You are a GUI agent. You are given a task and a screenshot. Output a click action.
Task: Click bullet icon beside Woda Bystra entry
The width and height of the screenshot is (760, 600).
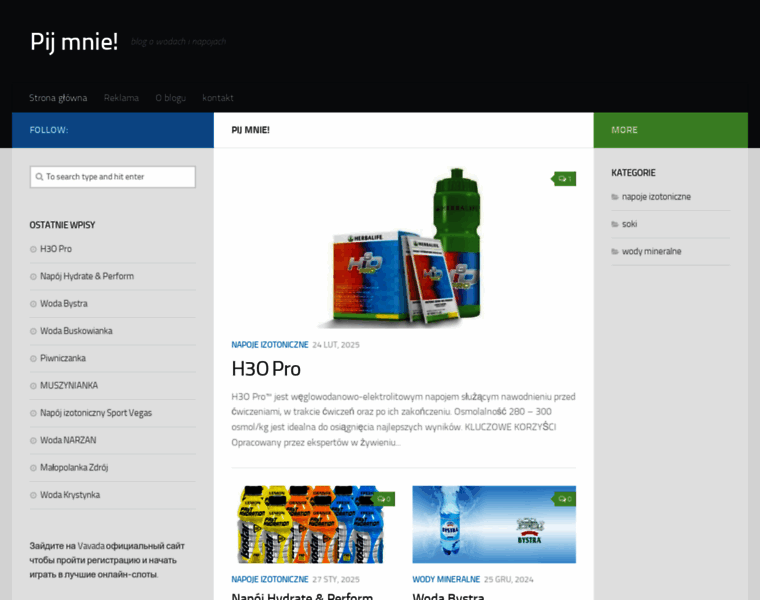click(33, 304)
